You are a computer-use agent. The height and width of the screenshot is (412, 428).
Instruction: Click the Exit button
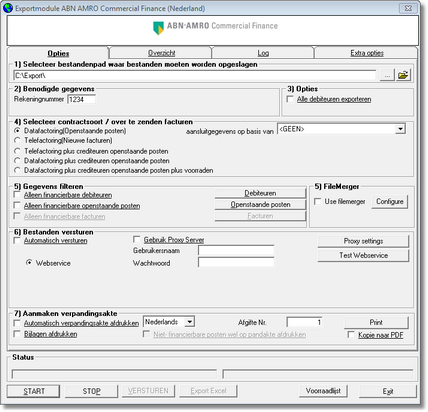point(388,391)
